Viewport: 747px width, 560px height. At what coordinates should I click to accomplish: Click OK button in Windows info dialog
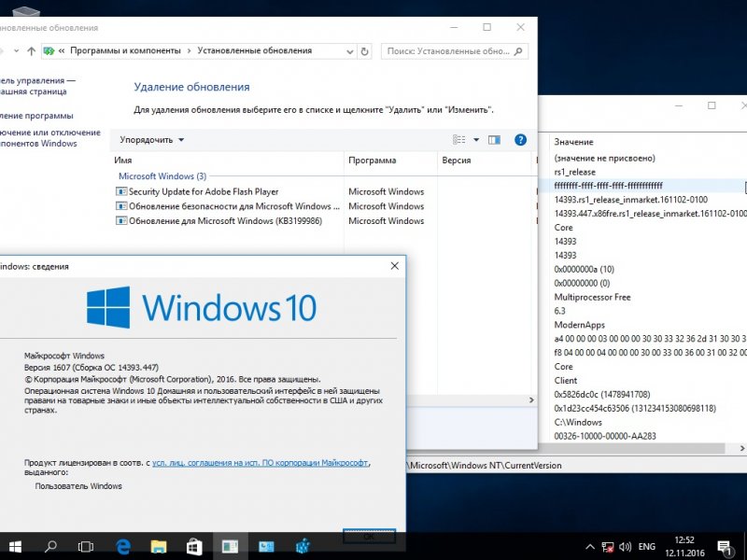point(369,536)
